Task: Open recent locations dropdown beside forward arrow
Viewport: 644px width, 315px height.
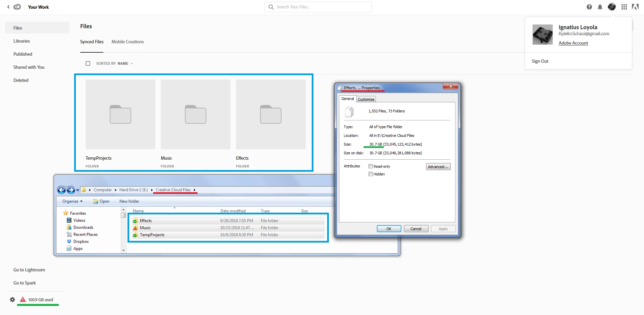Action: point(78,190)
